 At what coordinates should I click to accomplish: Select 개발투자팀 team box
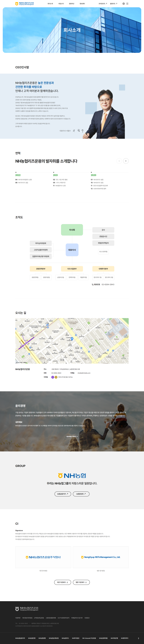(x=84, y=277)
